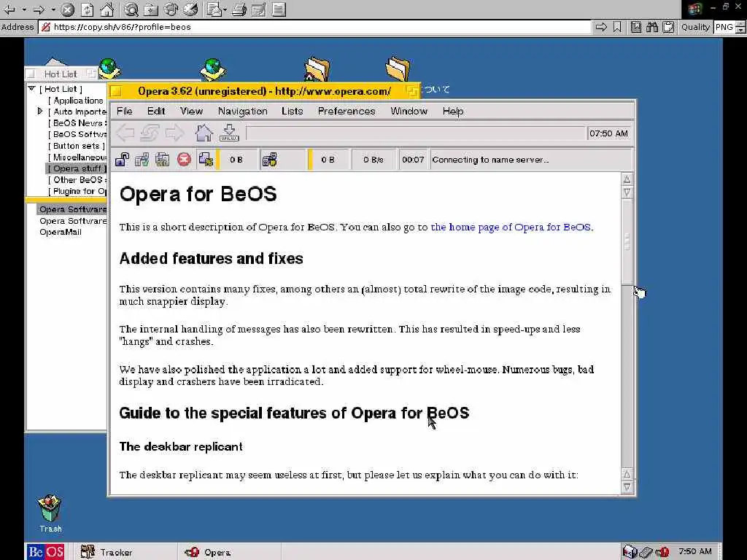This screenshot has width=747, height=560.
Task: Open Opera's Edit menu
Action: pyautogui.click(x=156, y=111)
